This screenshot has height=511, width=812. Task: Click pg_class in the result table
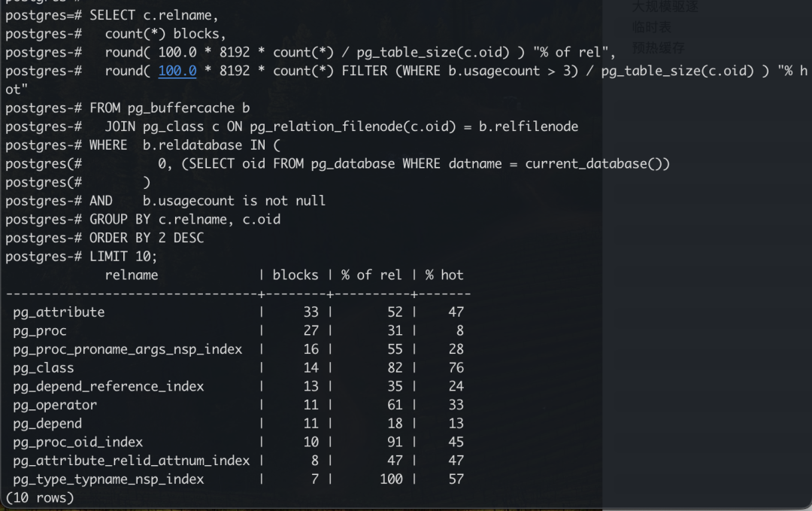pyautogui.click(x=44, y=368)
